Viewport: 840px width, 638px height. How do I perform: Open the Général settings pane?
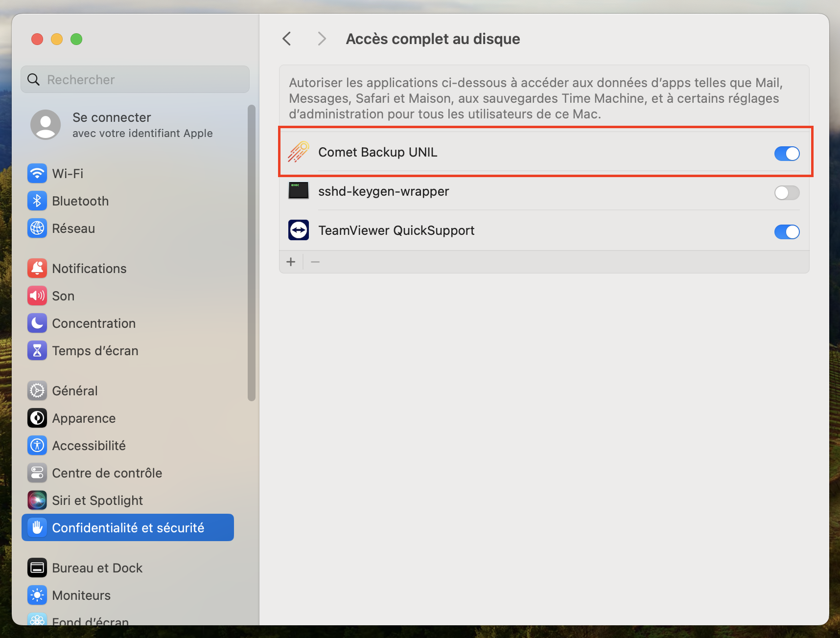(75, 391)
